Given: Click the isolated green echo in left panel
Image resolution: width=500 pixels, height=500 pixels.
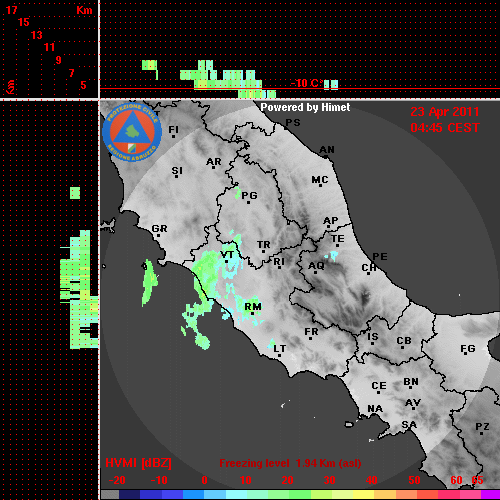Looking at the screenshot, I should 75,193.
